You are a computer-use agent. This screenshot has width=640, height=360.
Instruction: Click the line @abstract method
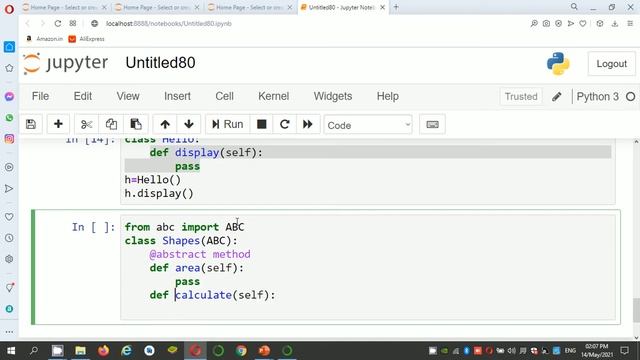tap(200, 254)
